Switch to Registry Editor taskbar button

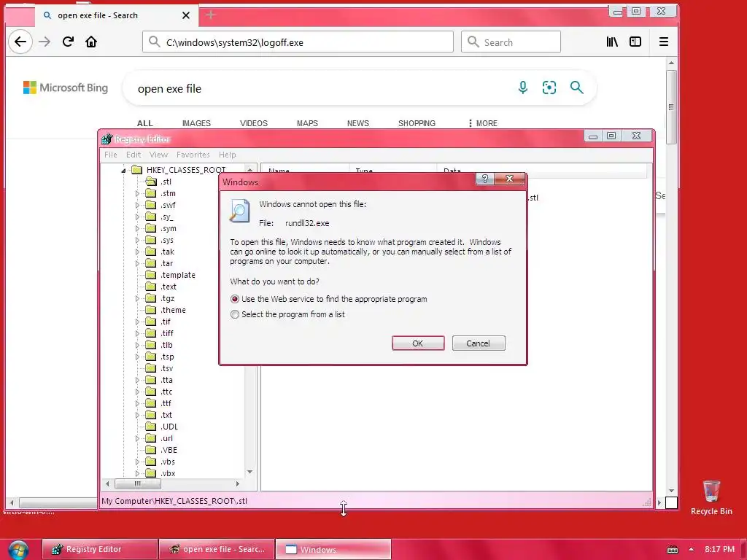[x=99, y=550]
